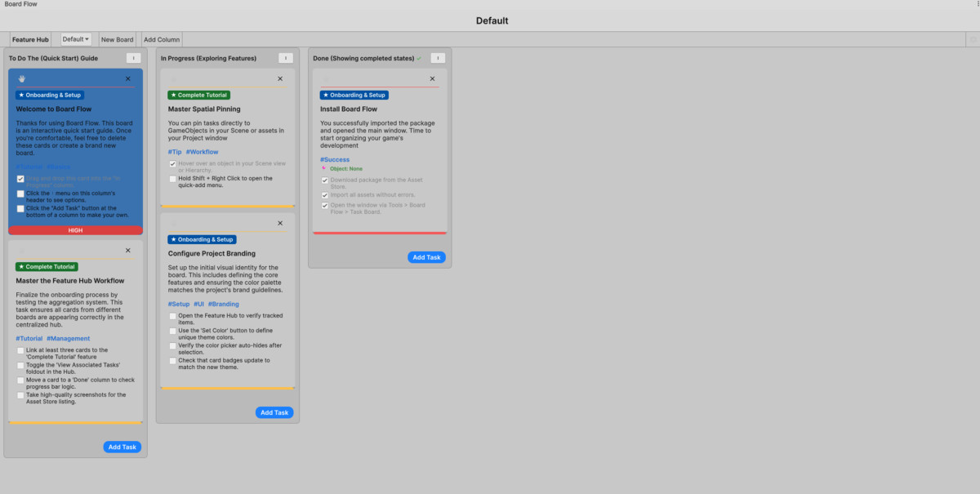Click the #Workflow tag
The width and height of the screenshot is (980, 494).
point(202,152)
